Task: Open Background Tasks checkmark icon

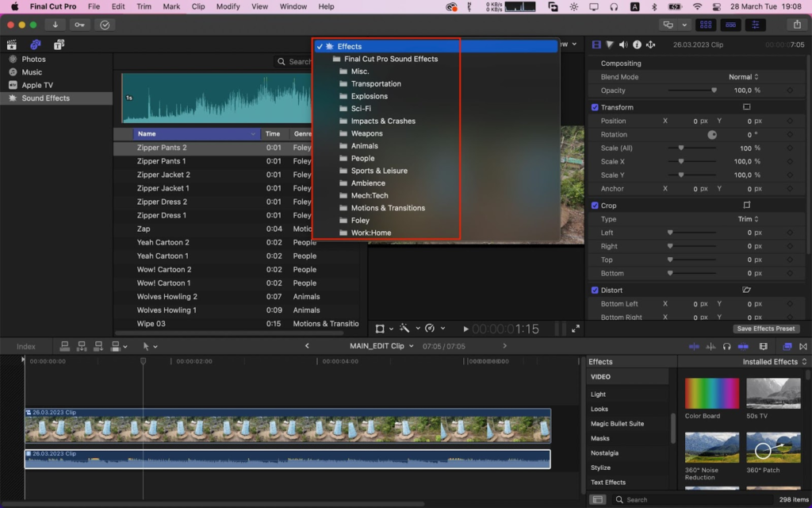Action: click(x=105, y=25)
